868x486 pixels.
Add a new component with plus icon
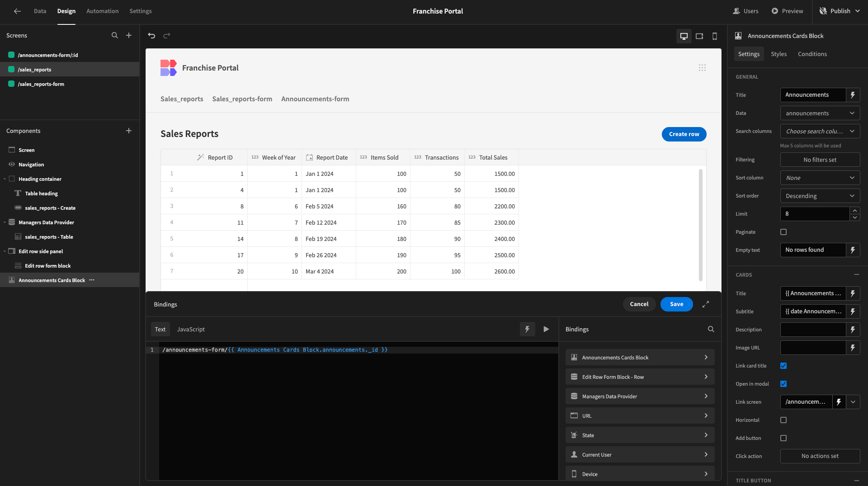coord(129,131)
